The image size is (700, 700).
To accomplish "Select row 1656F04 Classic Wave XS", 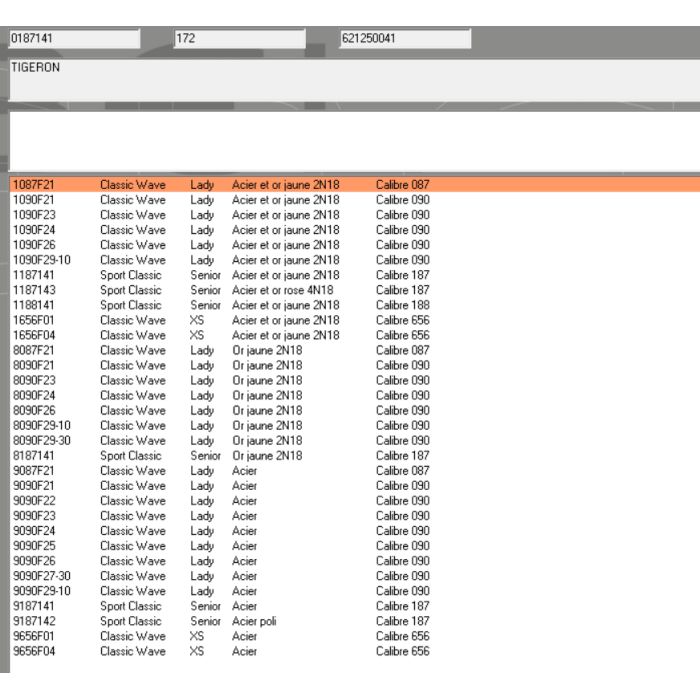I will point(354,335).
